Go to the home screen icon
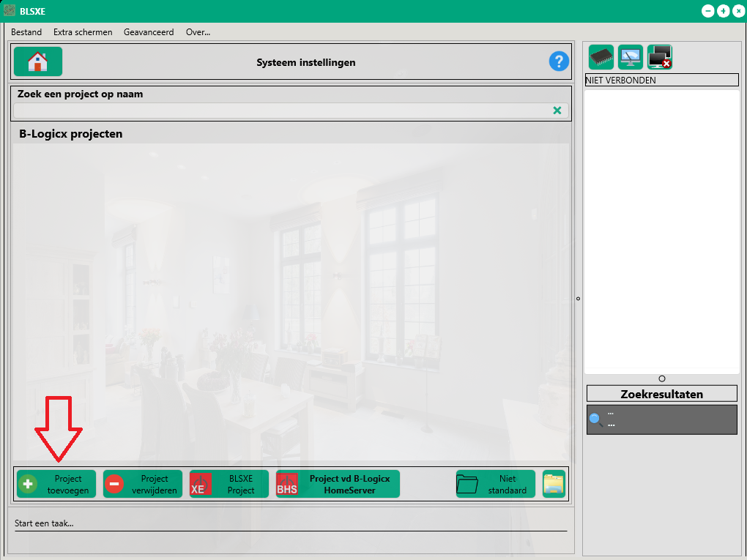 point(38,61)
